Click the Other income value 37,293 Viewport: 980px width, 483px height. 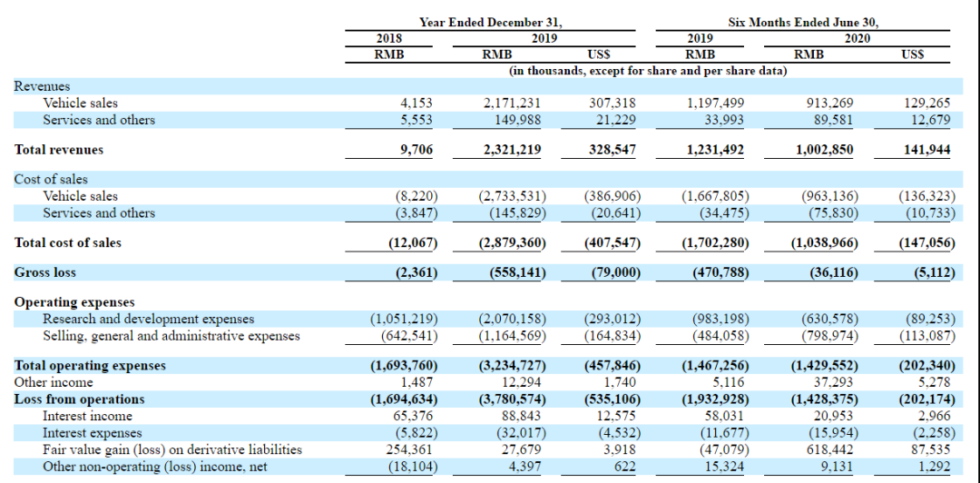835,382
